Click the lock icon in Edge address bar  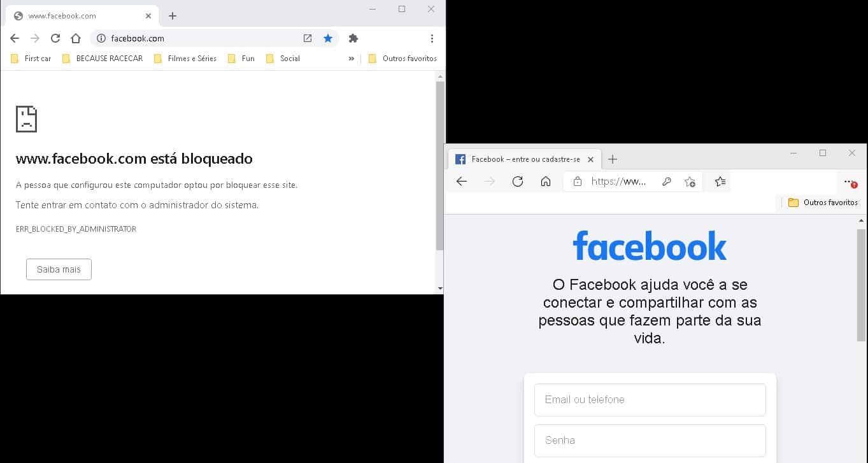578,182
